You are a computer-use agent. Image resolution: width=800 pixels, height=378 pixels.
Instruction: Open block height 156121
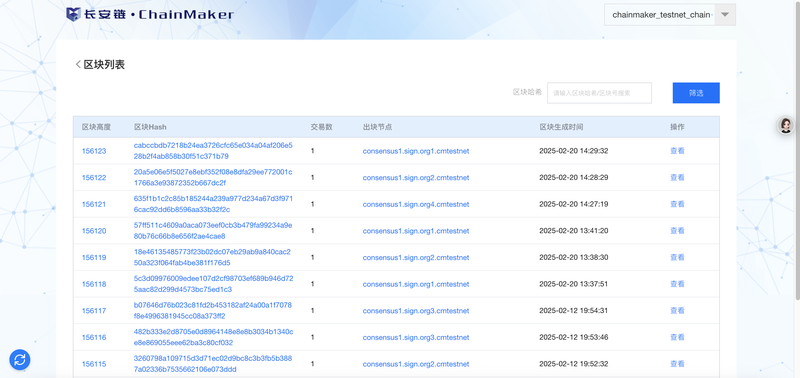94,204
